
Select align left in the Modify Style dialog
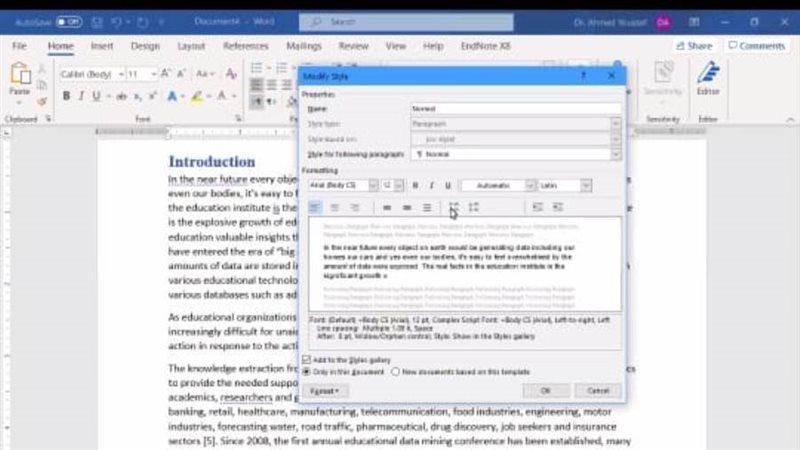click(x=314, y=207)
